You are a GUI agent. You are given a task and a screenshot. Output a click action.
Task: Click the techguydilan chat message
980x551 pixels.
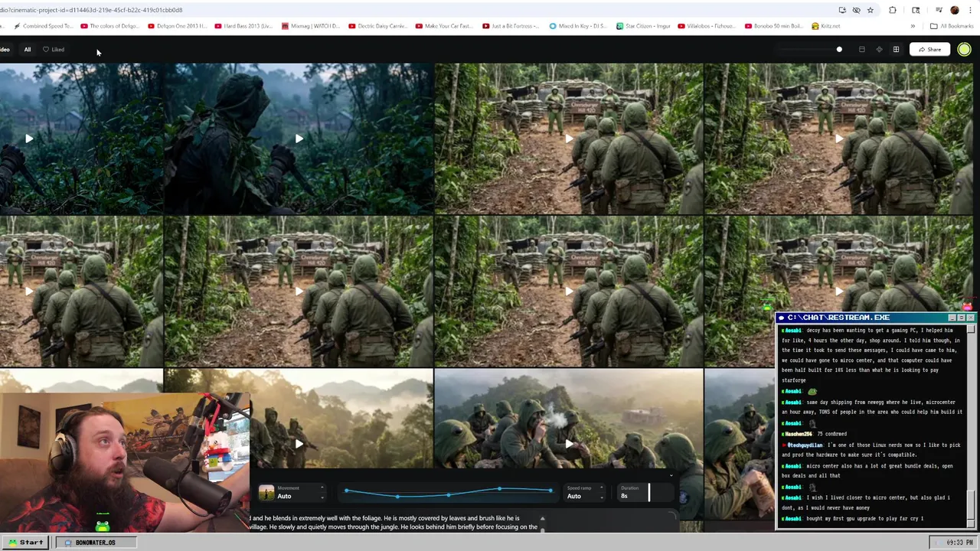click(x=871, y=449)
